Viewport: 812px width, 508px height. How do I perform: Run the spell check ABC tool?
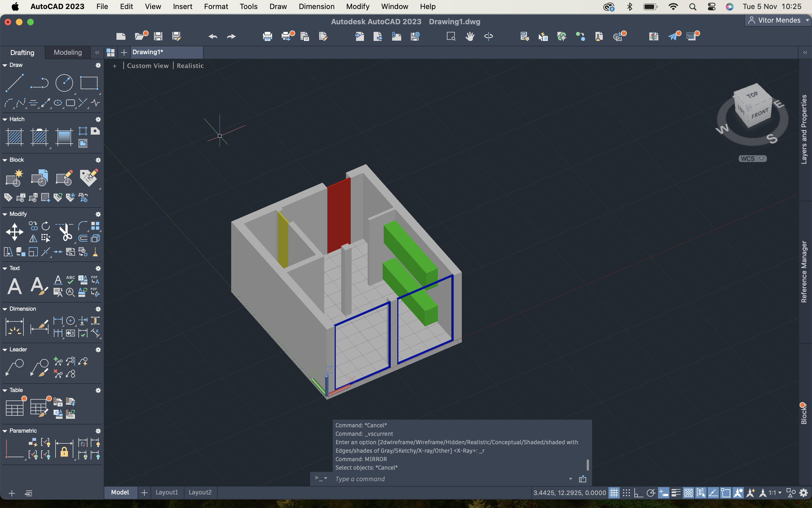(70, 279)
